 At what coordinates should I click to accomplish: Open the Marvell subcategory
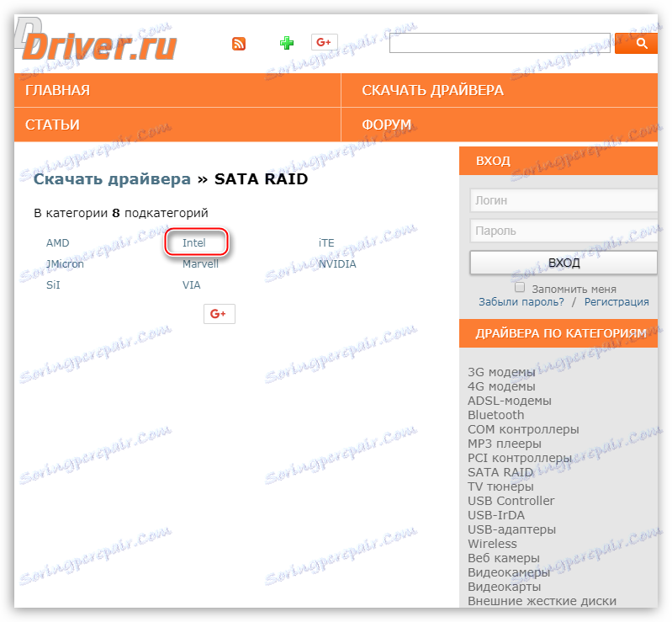pos(200,263)
